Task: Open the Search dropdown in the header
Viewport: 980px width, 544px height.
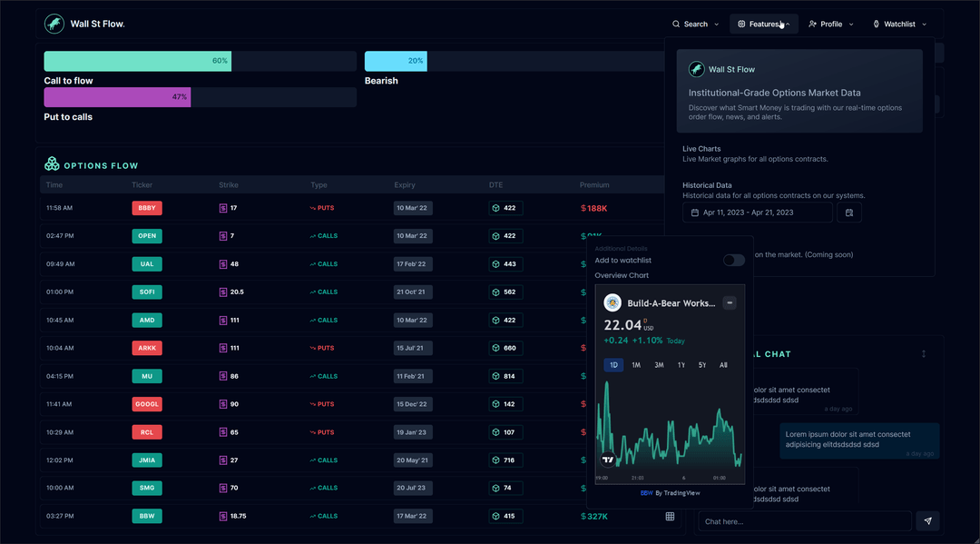Action: click(x=695, y=24)
